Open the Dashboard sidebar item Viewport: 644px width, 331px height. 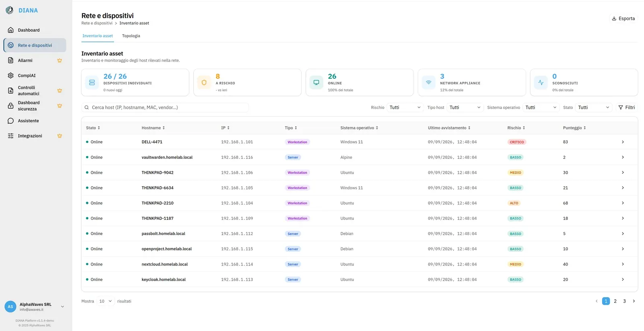[x=35, y=30]
